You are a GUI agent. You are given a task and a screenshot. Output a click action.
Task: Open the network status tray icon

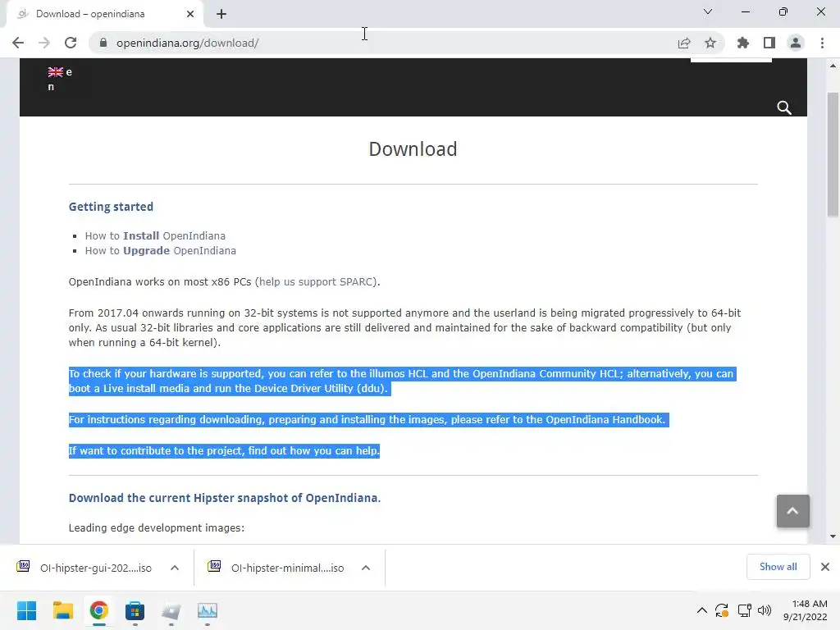tap(744, 610)
